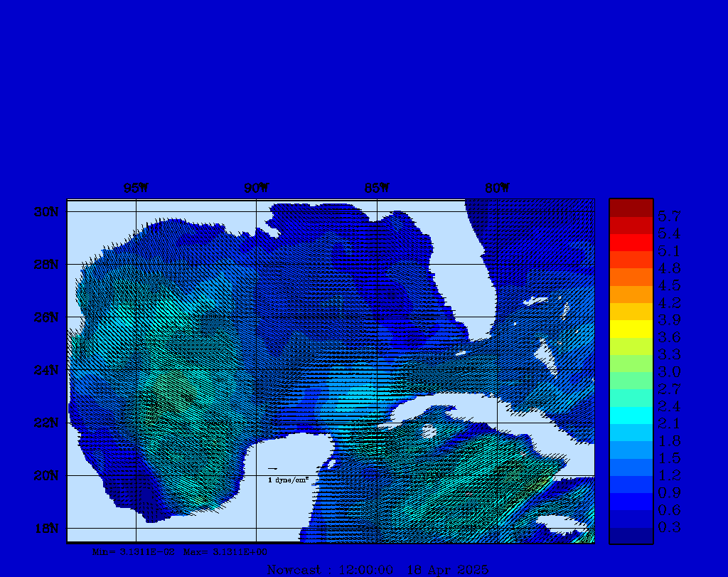
Task: Click the 3.3 color scale value
Action: 669,354
